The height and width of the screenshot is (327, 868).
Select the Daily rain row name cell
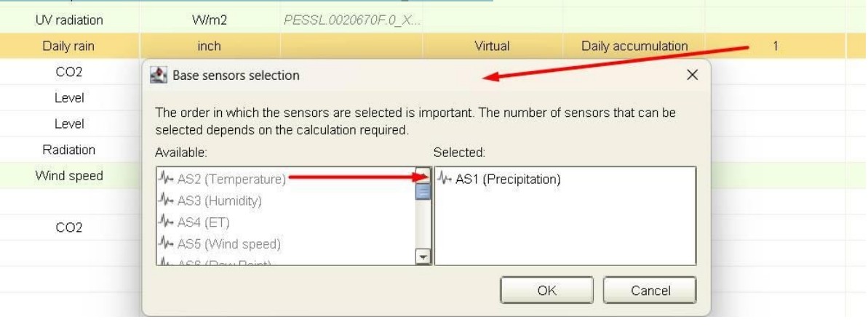click(x=69, y=46)
